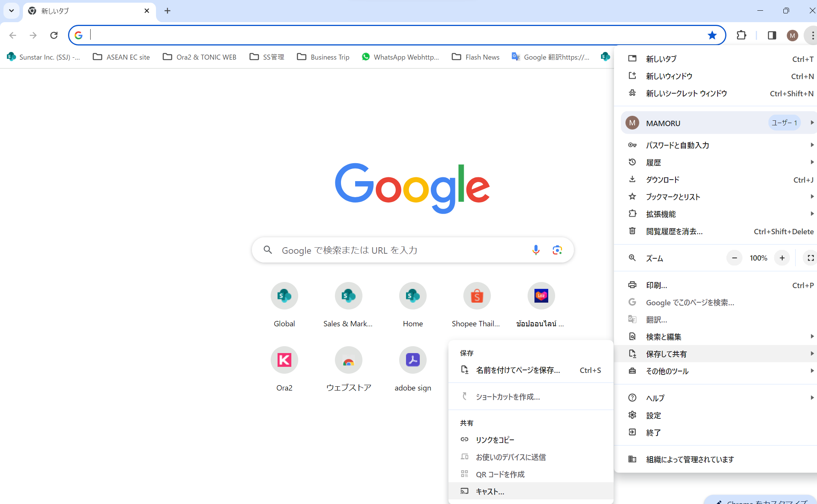
Task: Select キャスト... submenu item
Action: tap(531, 491)
